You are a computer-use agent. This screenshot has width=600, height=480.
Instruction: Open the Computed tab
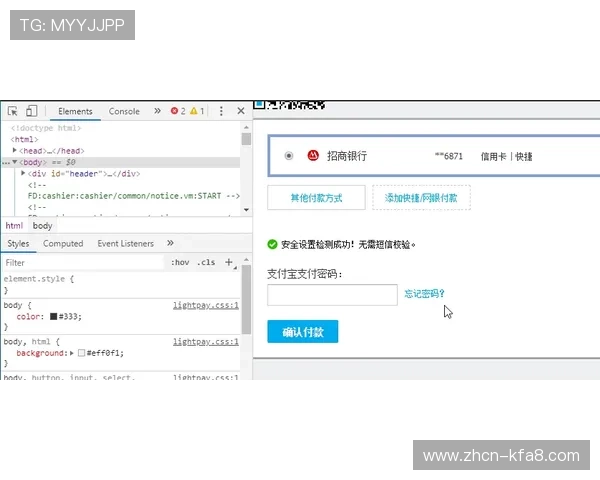pos(63,243)
